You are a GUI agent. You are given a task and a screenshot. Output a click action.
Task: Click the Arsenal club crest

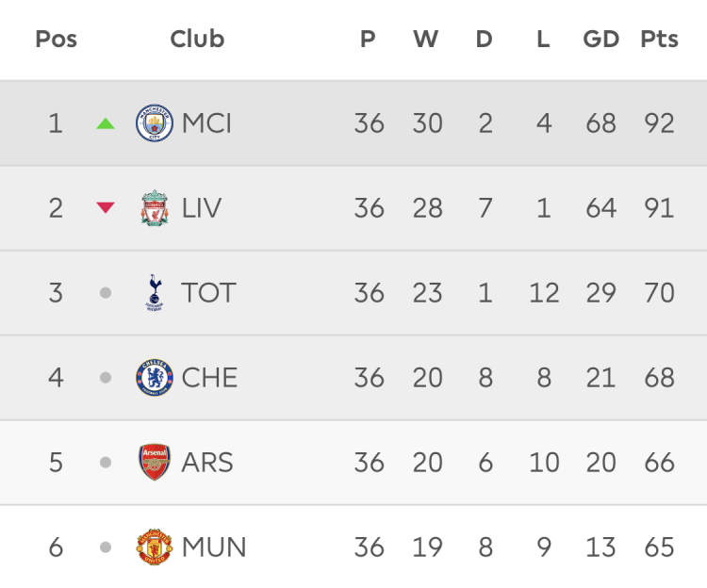tap(155, 463)
